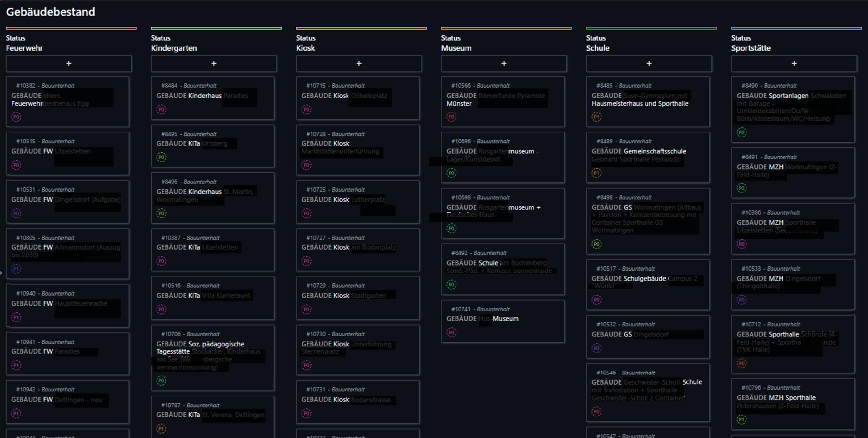Click the red Feuerwehr column color bar
The image size is (868, 438).
(x=71, y=28)
